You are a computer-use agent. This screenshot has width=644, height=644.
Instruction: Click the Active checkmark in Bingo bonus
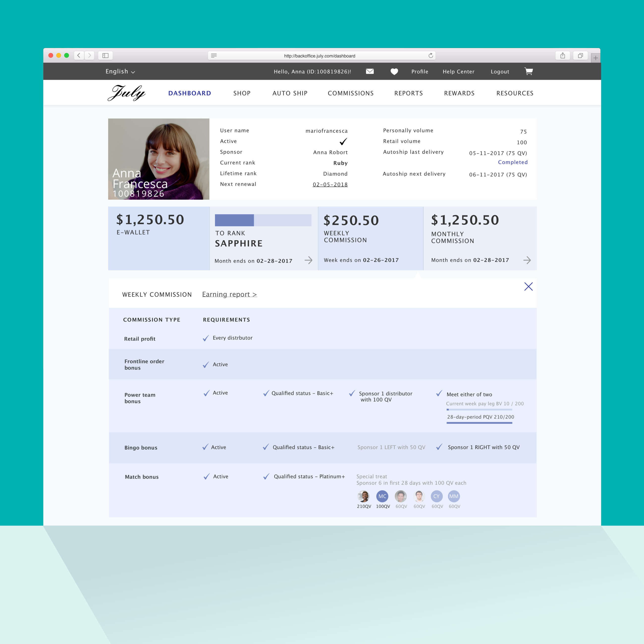click(205, 447)
